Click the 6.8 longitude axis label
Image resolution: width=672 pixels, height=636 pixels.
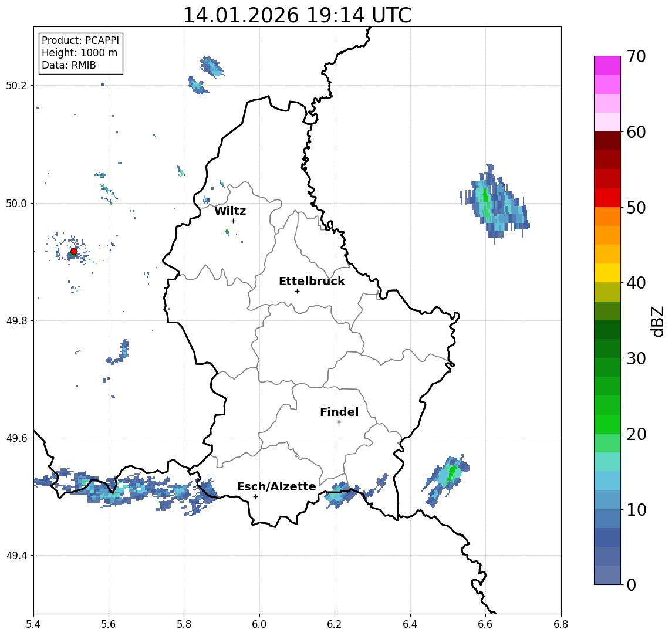coord(560,624)
